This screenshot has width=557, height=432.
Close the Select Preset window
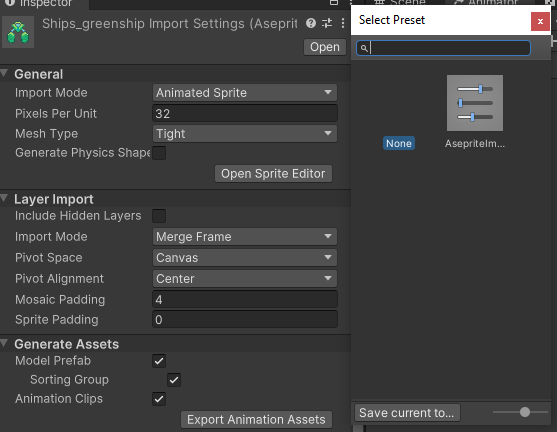pos(540,21)
